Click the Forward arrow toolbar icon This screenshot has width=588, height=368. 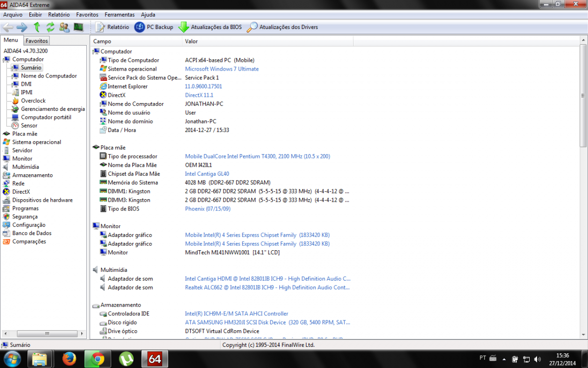click(x=22, y=27)
